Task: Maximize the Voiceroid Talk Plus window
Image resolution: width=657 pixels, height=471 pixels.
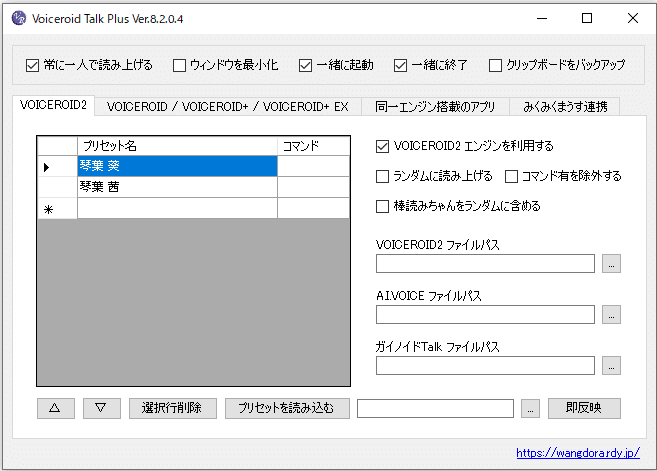Action: tap(587, 18)
